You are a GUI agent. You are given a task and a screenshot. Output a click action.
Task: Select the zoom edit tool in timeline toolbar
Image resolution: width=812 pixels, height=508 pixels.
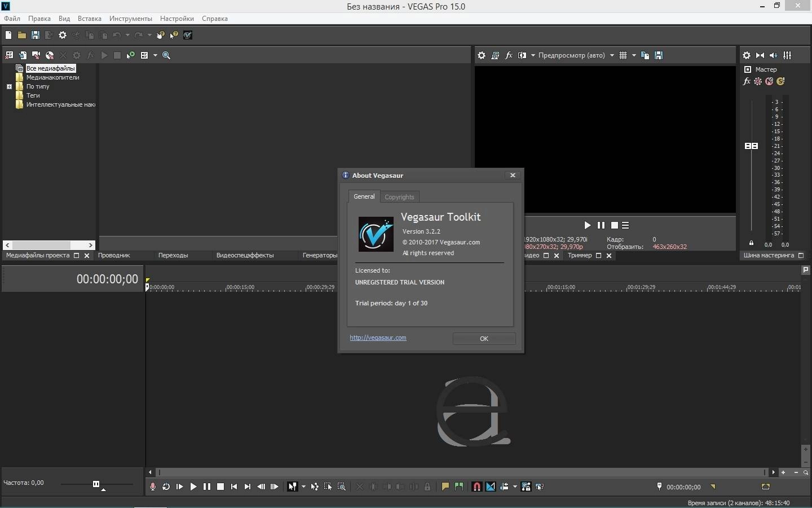342,487
